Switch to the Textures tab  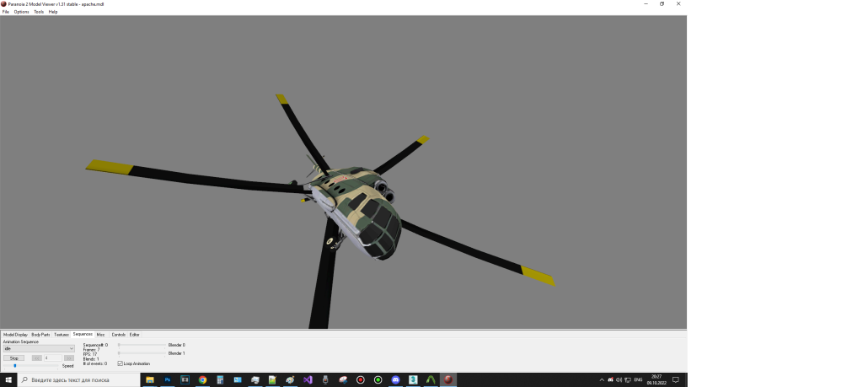coord(62,335)
